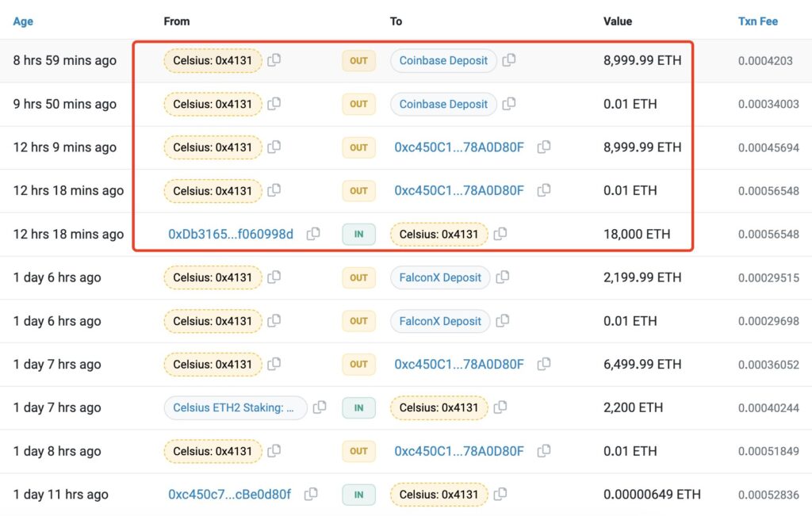This screenshot has width=812, height=516.
Task: Select the 0.00052836 fee value
Action: click(x=768, y=495)
